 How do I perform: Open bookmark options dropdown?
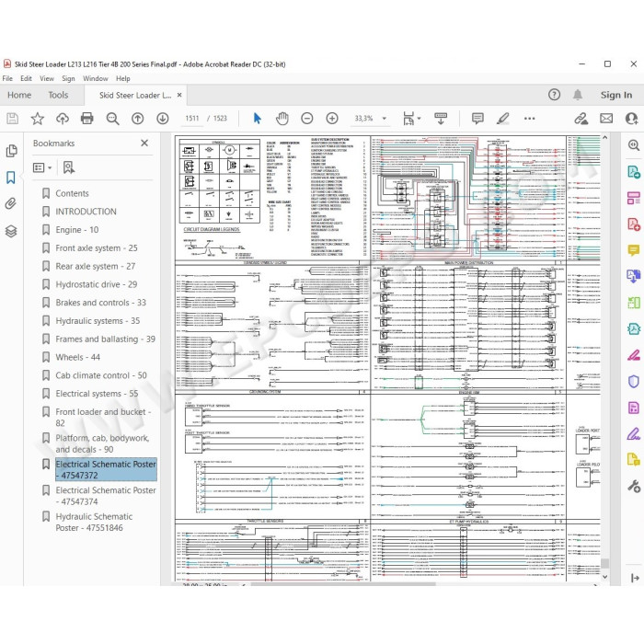pyautogui.click(x=42, y=167)
